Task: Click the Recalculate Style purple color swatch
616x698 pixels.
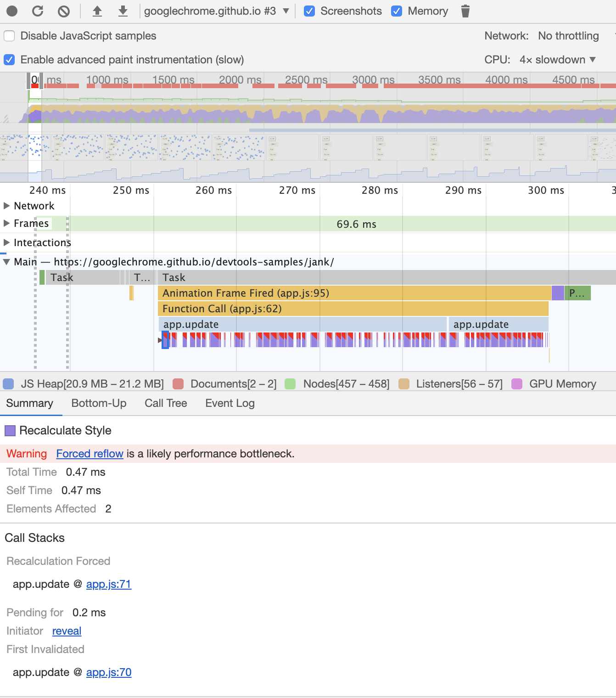Action: click(10, 431)
